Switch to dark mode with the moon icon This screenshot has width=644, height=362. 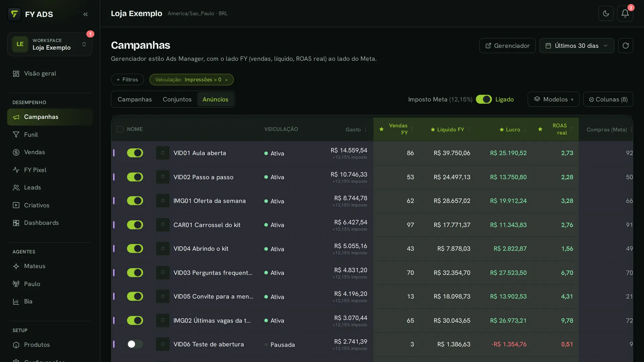606,13
